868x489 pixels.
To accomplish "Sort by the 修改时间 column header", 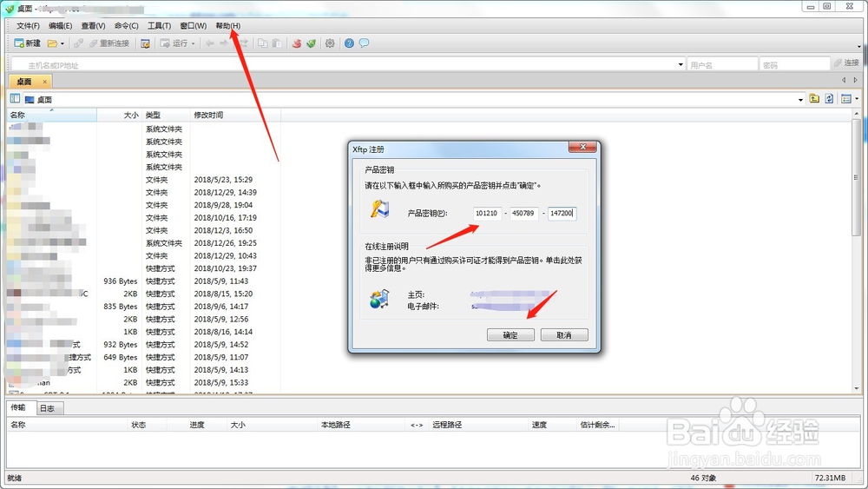I will point(236,116).
